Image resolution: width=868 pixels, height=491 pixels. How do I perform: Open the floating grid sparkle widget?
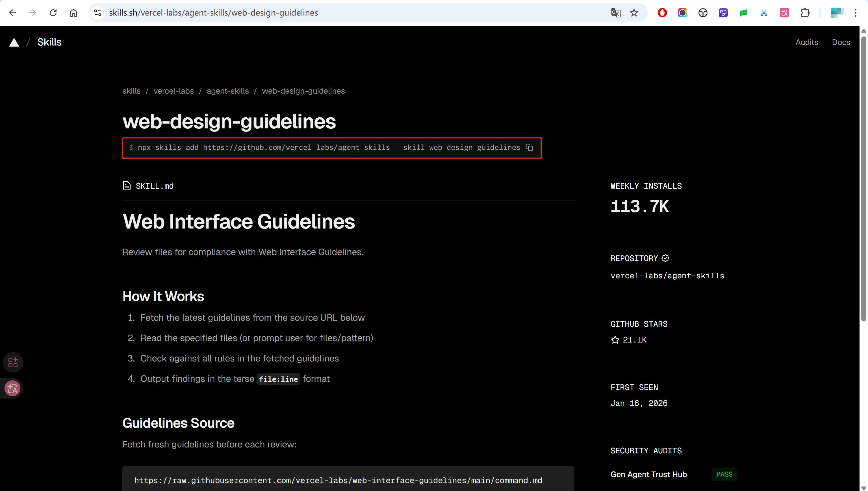13,363
